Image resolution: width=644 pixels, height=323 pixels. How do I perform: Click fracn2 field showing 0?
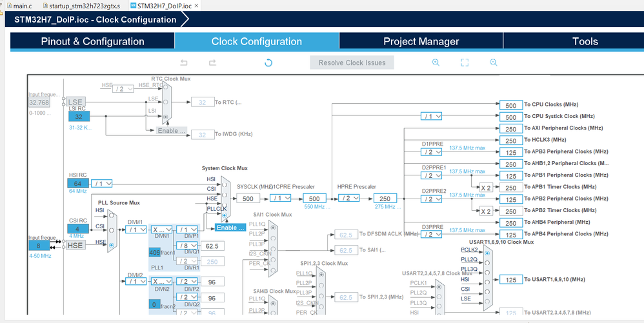tap(154, 304)
